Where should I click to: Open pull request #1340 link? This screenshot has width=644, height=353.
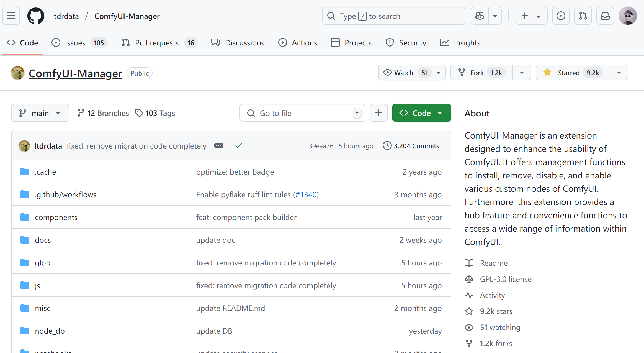tap(306, 195)
